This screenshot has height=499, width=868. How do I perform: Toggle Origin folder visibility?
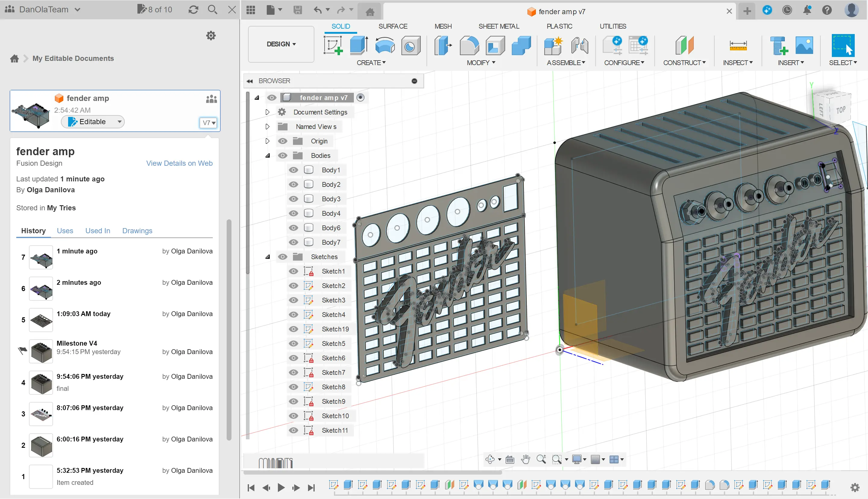[282, 141]
